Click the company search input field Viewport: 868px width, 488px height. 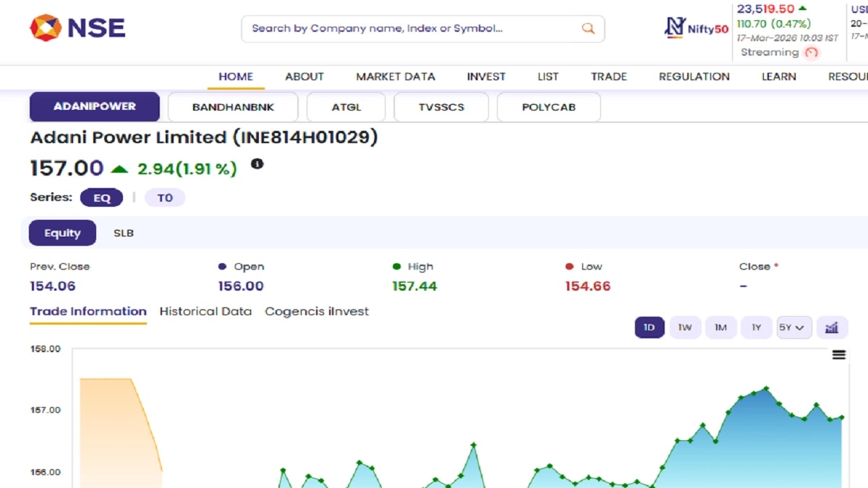click(x=412, y=29)
